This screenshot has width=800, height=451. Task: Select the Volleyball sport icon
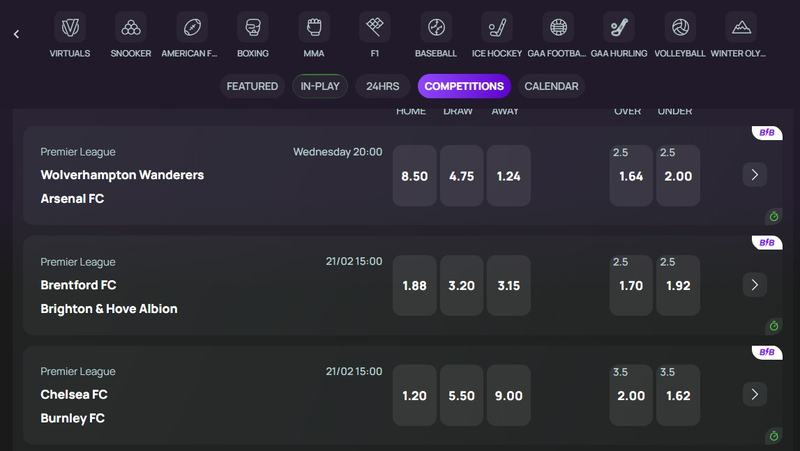click(680, 27)
